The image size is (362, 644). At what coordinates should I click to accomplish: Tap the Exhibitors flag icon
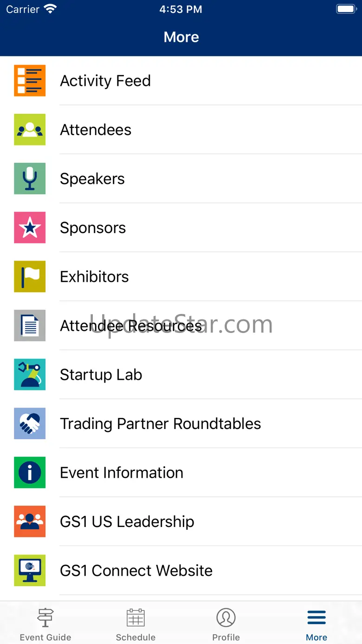pos(30,277)
